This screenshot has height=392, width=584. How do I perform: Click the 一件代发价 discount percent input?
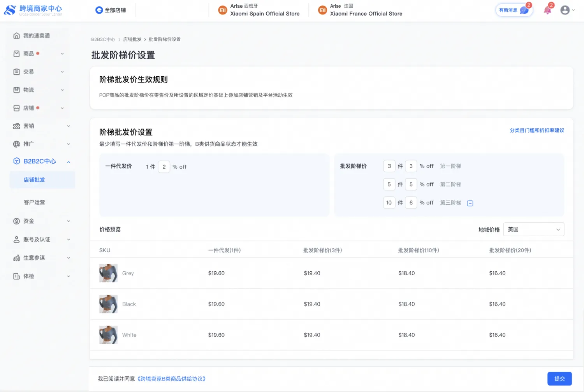click(164, 167)
